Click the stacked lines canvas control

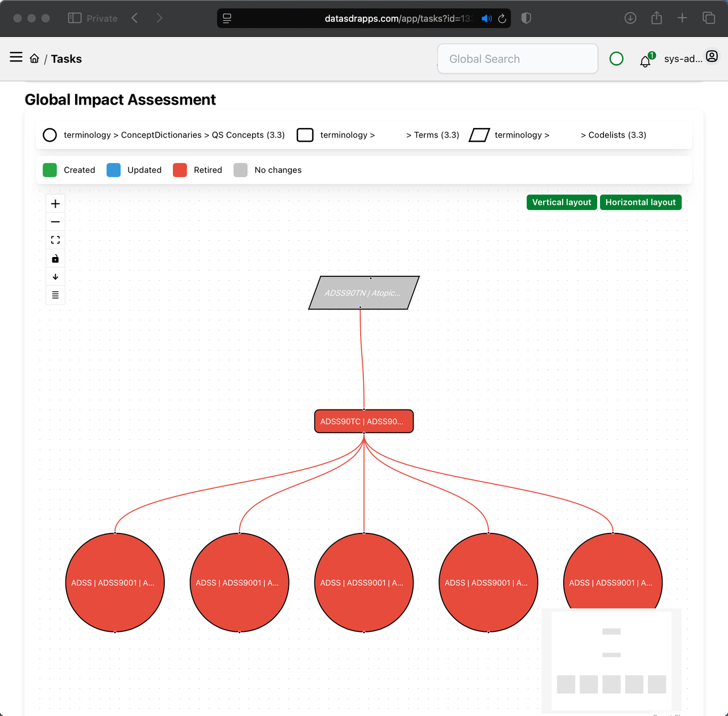tap(55, 295)
